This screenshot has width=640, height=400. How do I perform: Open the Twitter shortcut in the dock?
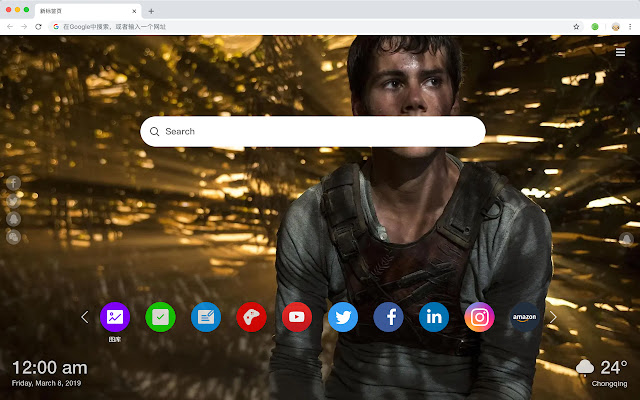[x=343, y=317]
